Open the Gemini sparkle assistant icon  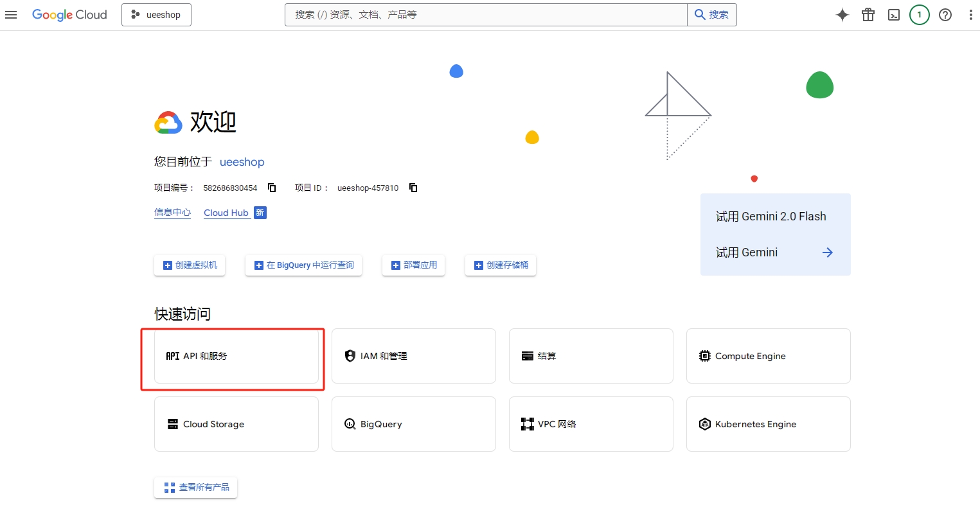(x=842, y=15)
